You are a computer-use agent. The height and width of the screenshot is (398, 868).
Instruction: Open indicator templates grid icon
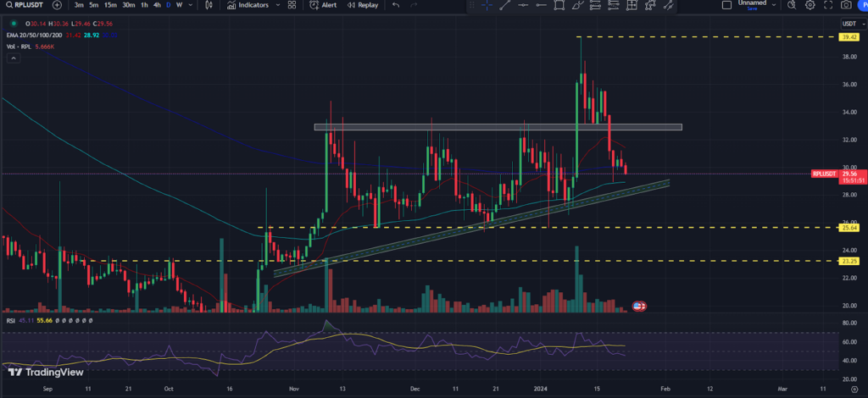pyautogui.click(x=292, y=5)
